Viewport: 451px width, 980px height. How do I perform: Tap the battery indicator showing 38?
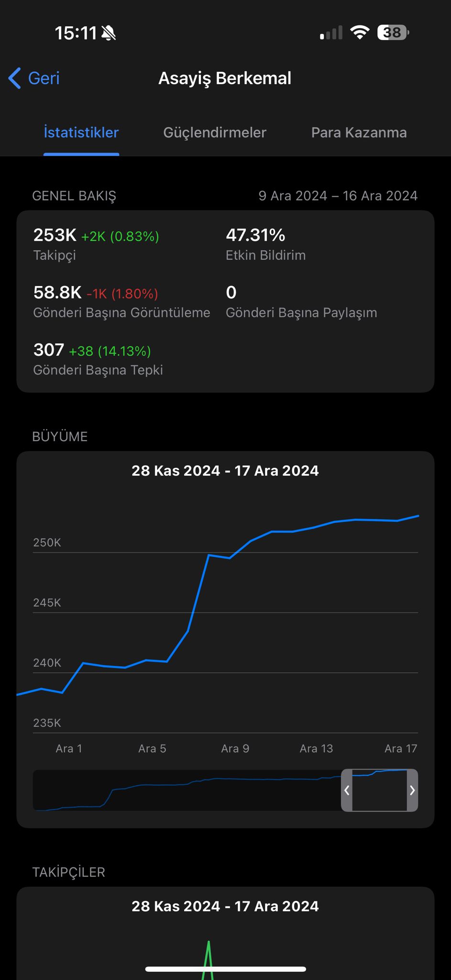[393, 33]
